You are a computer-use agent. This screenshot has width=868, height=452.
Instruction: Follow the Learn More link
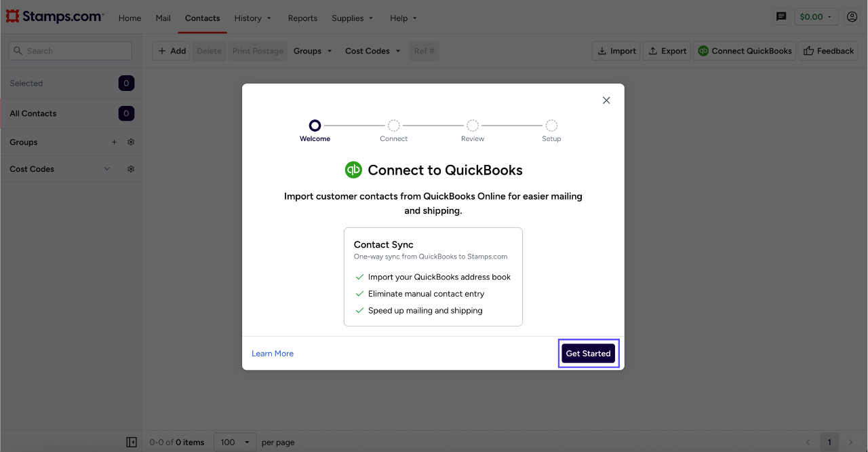point(273,354)
